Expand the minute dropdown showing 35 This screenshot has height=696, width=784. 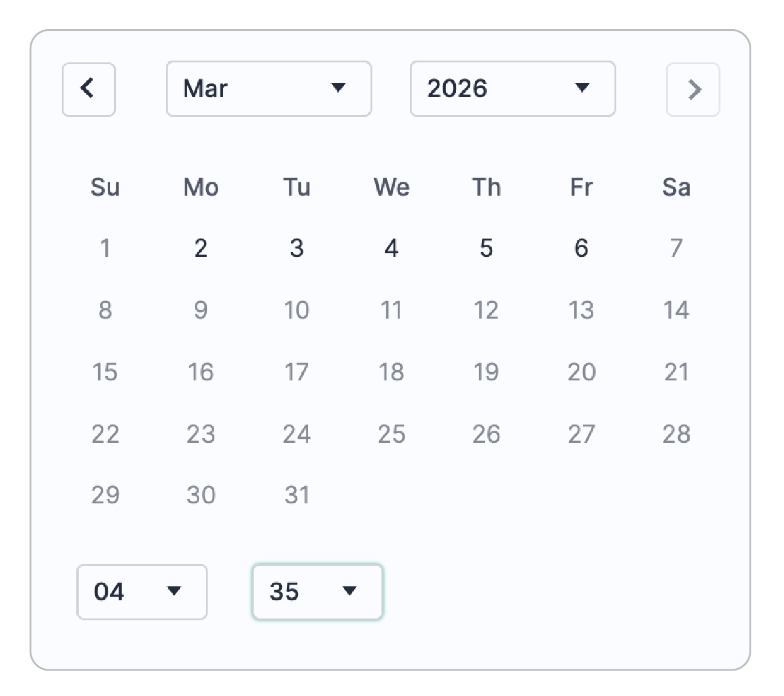317,592
